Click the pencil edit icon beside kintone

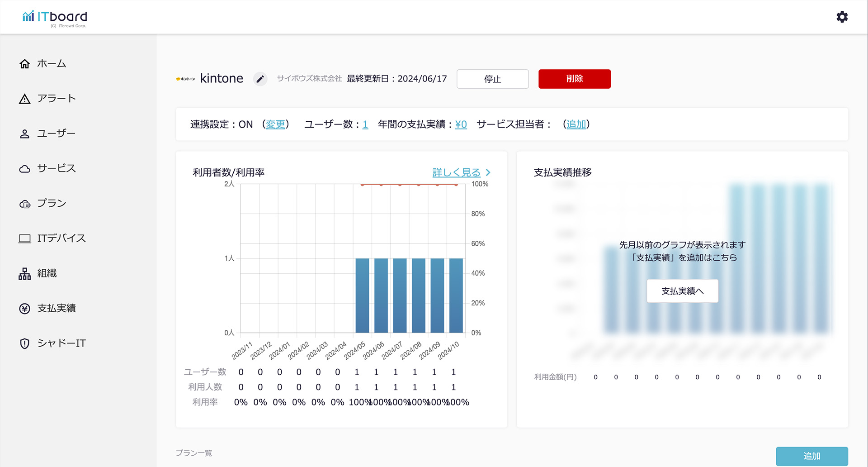260,79
